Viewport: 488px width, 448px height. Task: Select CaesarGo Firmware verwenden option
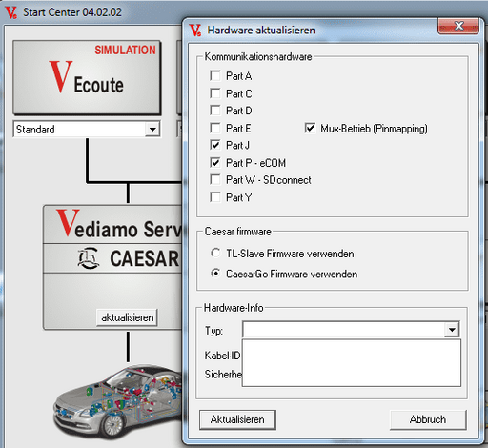[215, 274]
